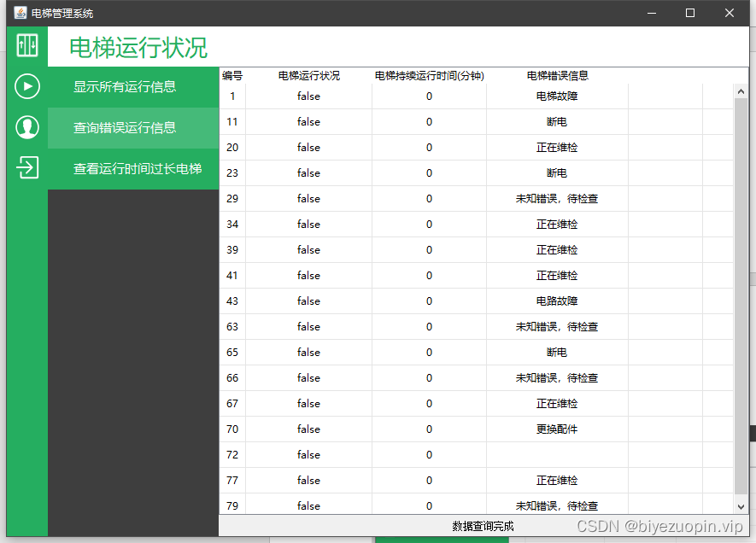Click the 编号 column header
Image resolution: width=756 pixels, height=543 pixels.
(231, 75)
